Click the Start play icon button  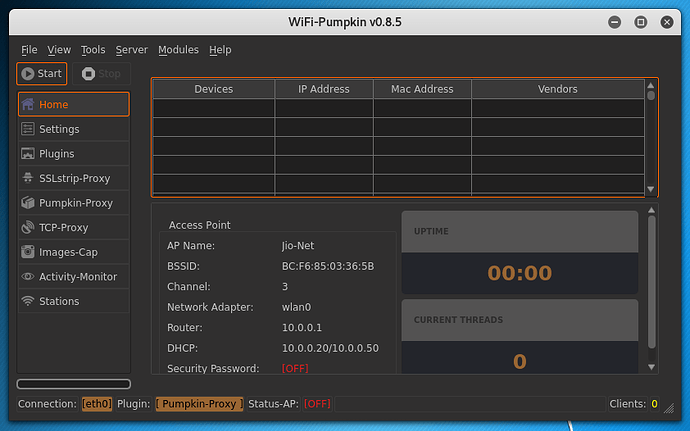click(42, 73)
